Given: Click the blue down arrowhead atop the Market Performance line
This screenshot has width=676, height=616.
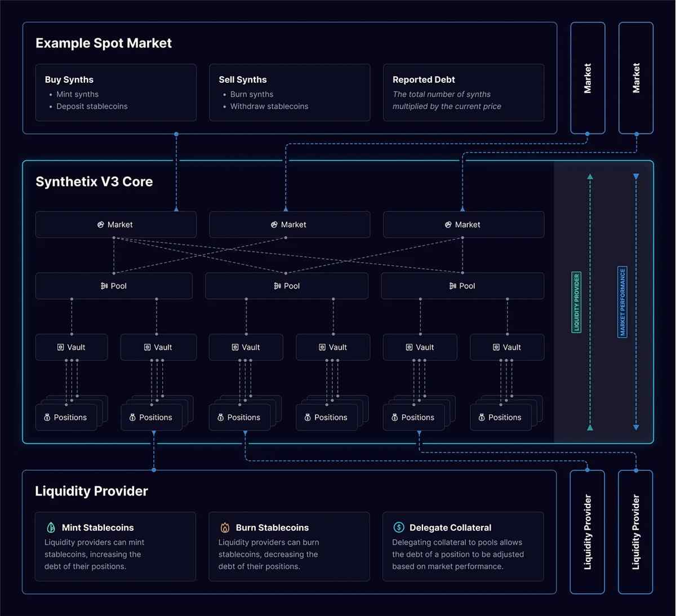Looking at the screenshot, I should click(636, 176).
